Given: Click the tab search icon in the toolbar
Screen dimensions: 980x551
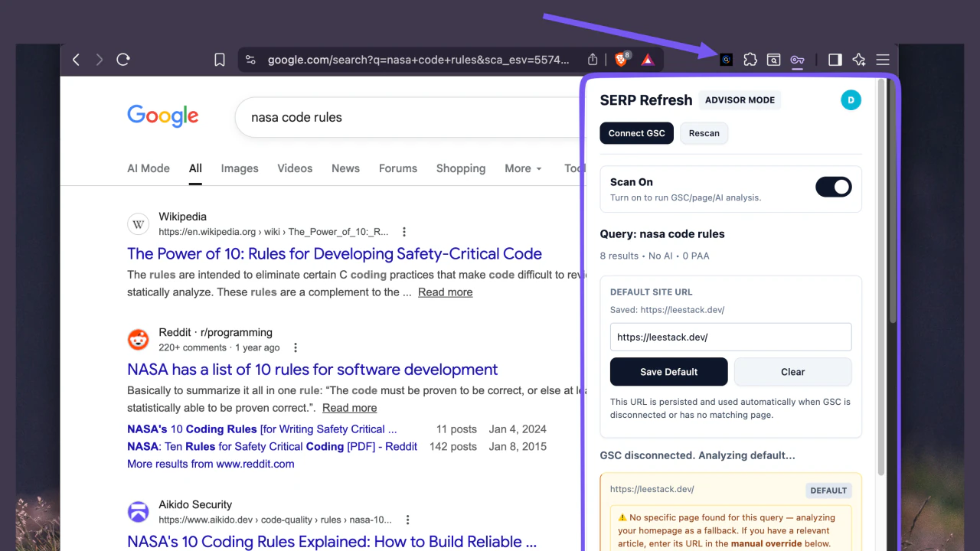Looking at the screenshot, I should [x=774, y=60].
